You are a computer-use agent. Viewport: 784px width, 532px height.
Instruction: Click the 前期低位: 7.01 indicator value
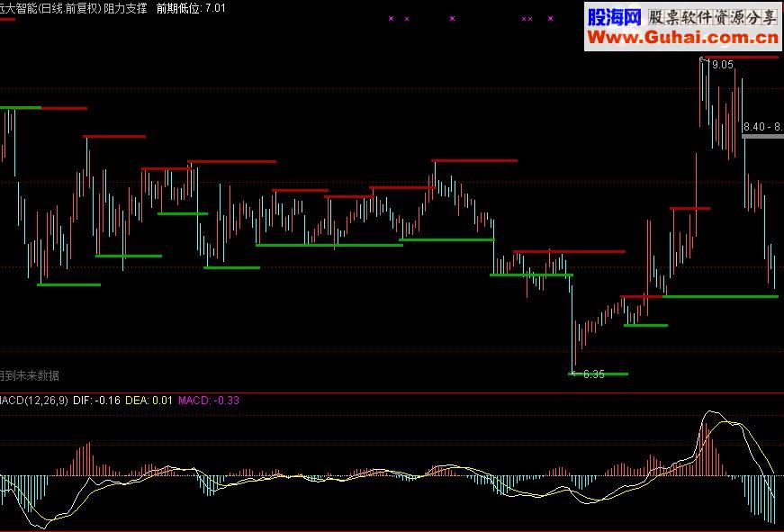coord(191,8)
